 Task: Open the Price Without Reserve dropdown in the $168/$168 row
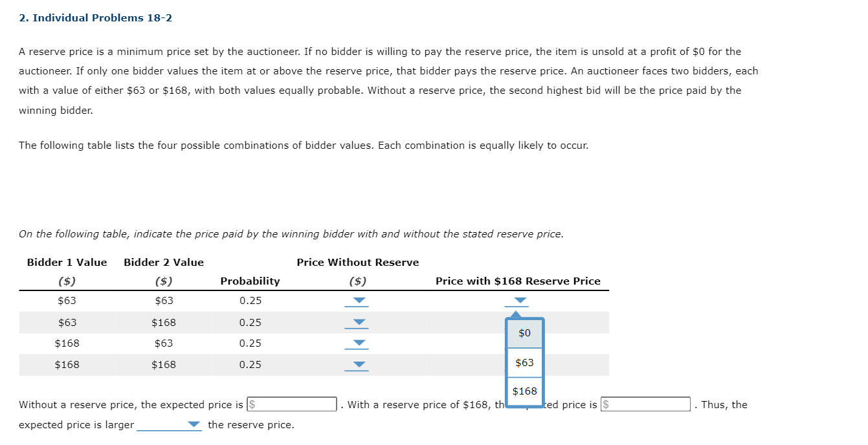pyautogui.click(x=357, y=365)
